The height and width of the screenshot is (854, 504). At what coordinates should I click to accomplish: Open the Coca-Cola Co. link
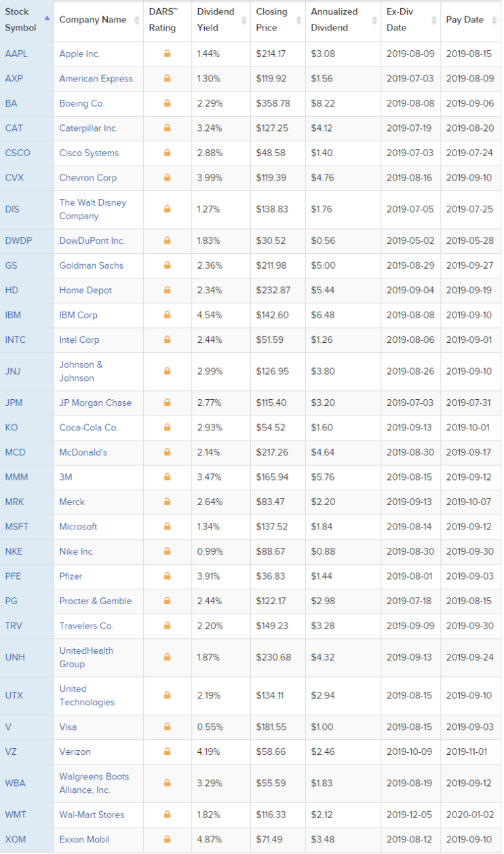tap(89, 428)
